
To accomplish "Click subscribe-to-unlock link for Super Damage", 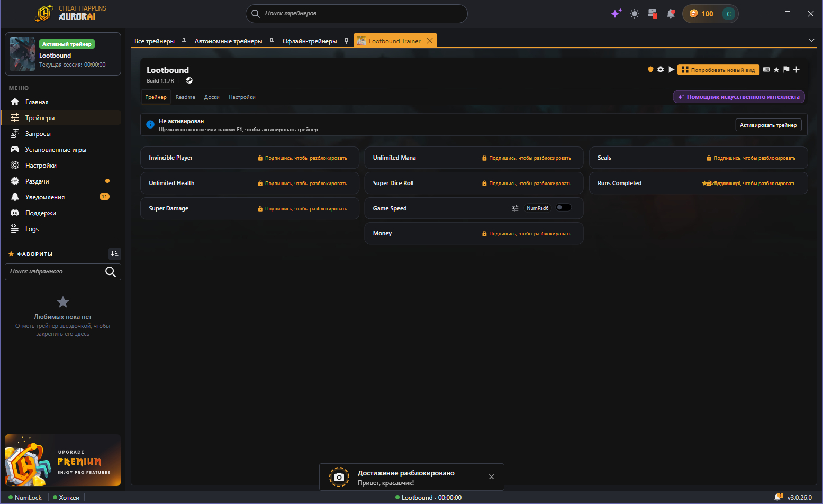I will coord(302,209).
